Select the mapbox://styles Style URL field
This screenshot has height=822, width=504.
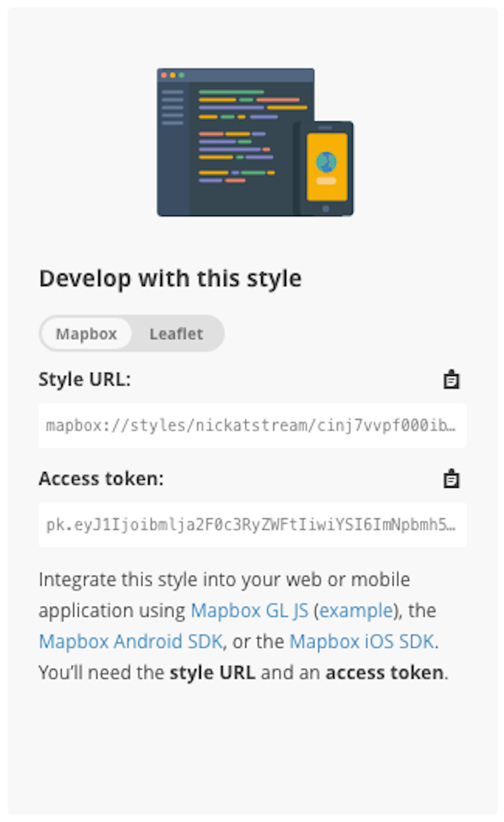click(x=253, y=425)
